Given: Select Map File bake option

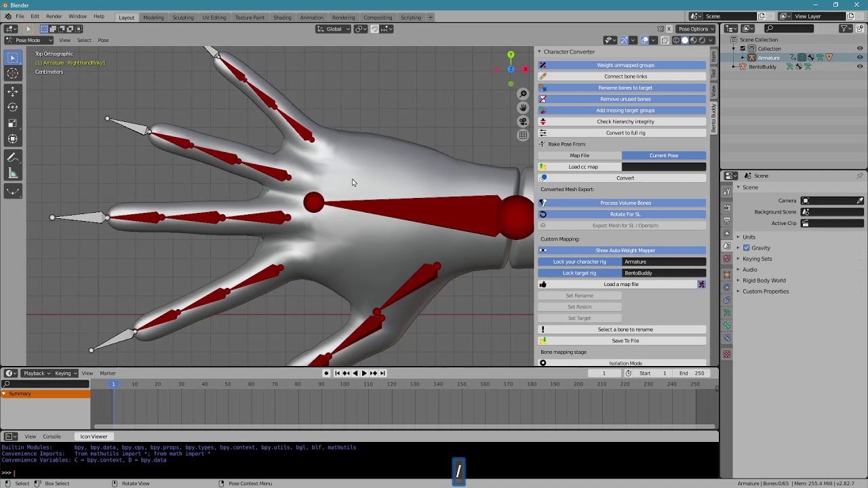Looking at the screenshot, I should click(x=580, y=155).
